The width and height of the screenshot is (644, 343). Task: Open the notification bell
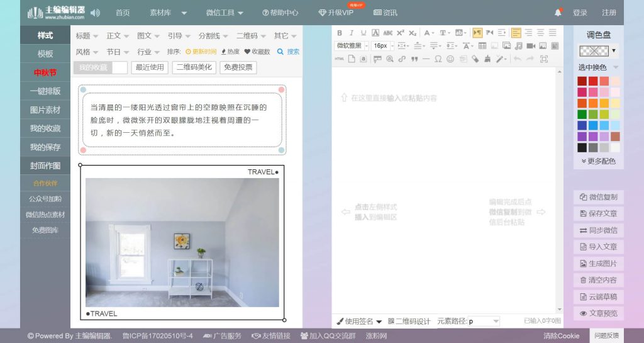tap(558, 13)
